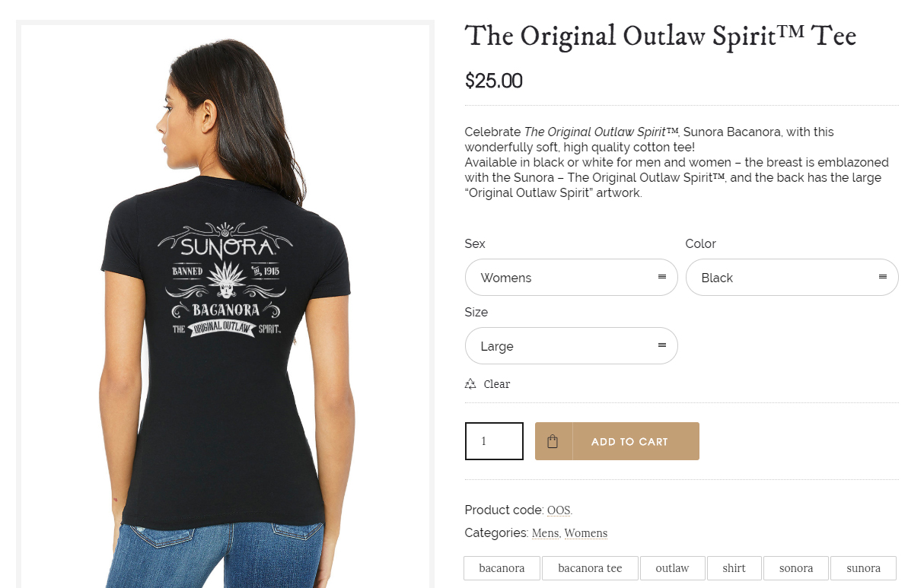Click the shopping bag icon on cart button
Screen dimensions: 908x588
[x=553, y=442]
